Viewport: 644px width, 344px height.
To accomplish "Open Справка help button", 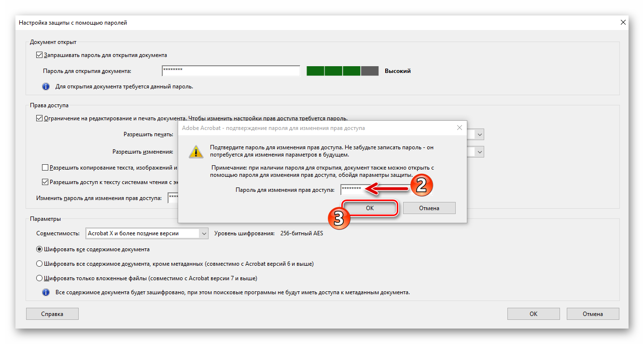I will point(52,314).
